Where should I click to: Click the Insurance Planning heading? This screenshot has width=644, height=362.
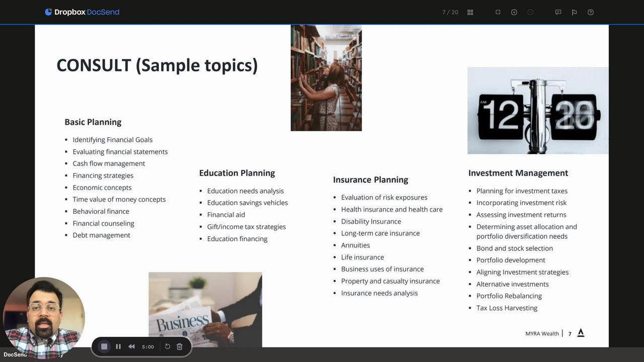click(x=371, y=179)
